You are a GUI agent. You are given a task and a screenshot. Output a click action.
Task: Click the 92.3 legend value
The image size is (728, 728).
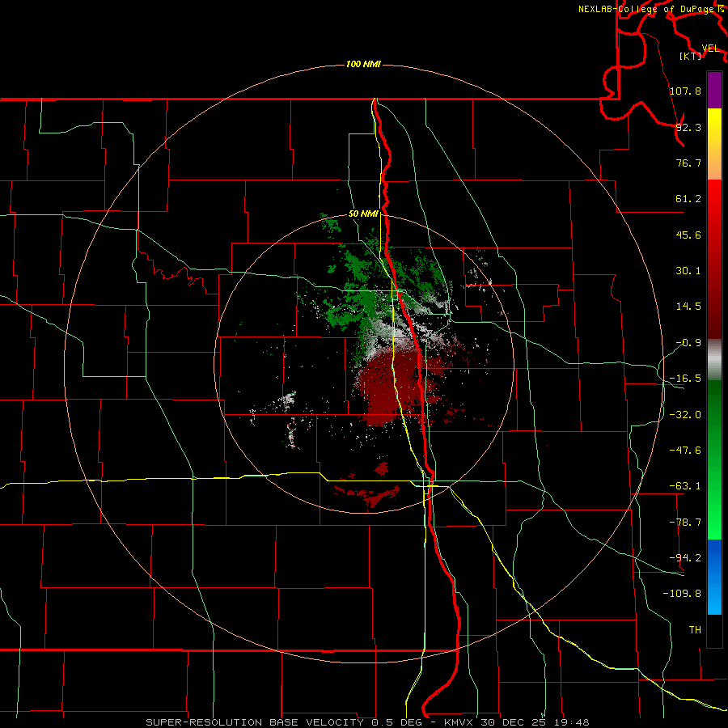coord(688,127)
